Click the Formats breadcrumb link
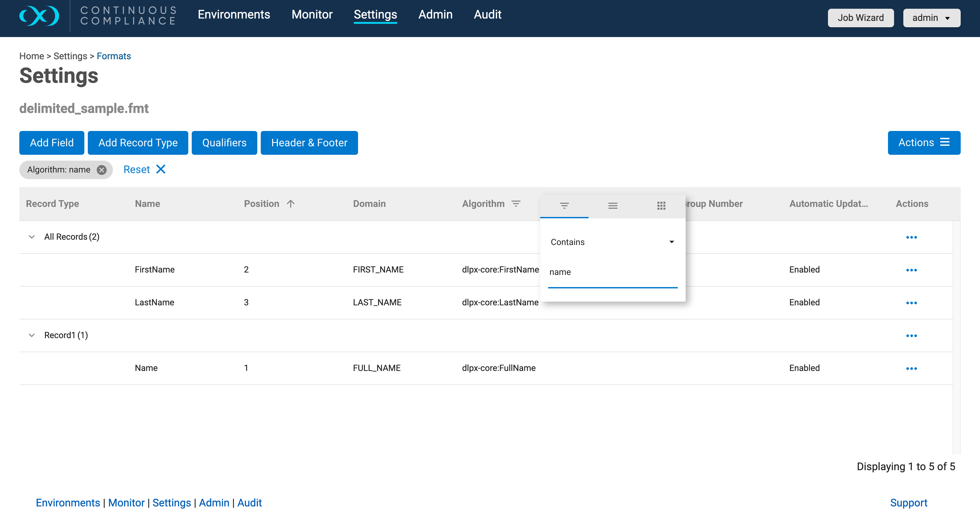Screen dimensions: 980x517 click(114, 56)
